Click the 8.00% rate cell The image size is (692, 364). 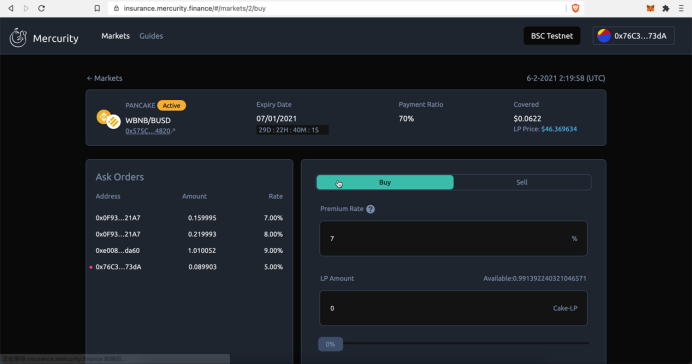pyautogui.click(x=273, y=234)
